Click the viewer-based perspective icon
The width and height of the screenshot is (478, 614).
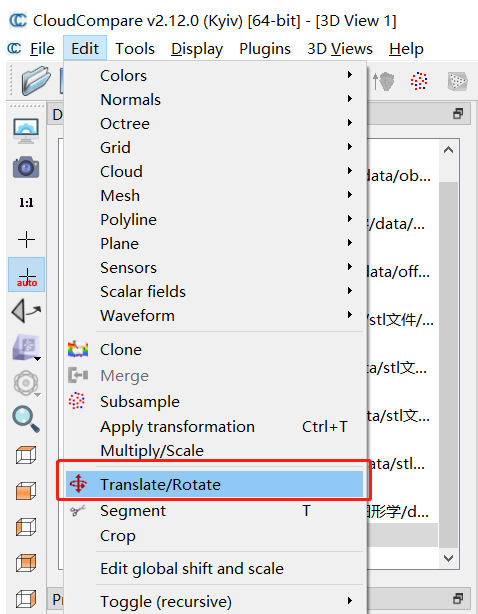(26, 311)
